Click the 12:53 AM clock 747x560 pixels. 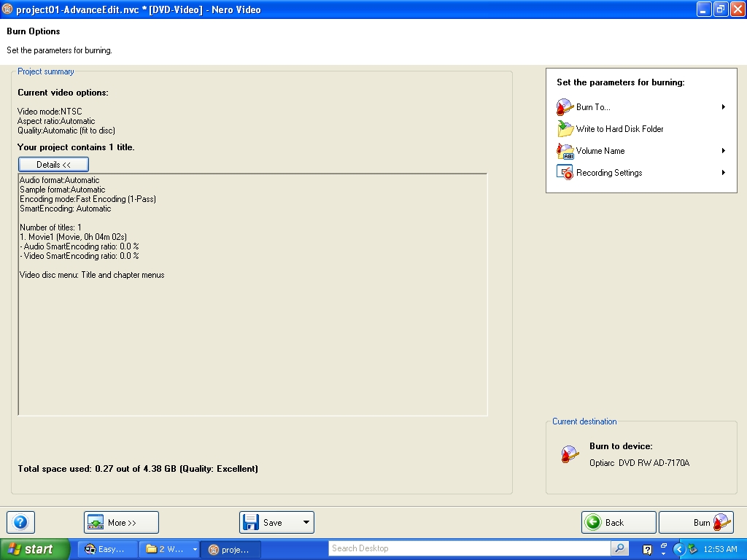(720, 549)
